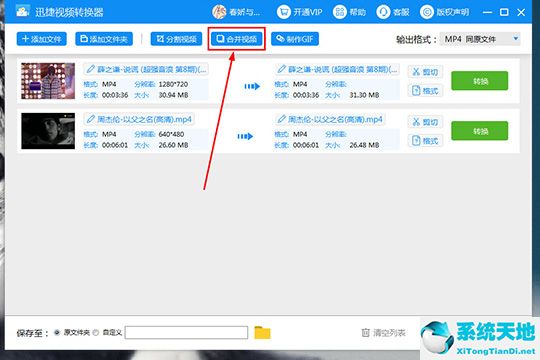
Task: Select the 自定义 radio button
Action: [96, 332]
